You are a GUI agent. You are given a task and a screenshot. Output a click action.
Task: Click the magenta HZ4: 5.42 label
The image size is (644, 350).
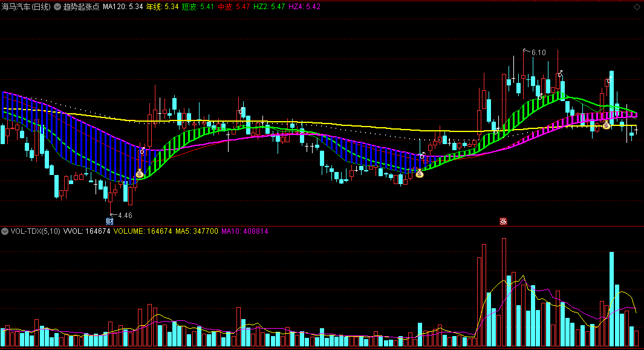coord(304,7)
